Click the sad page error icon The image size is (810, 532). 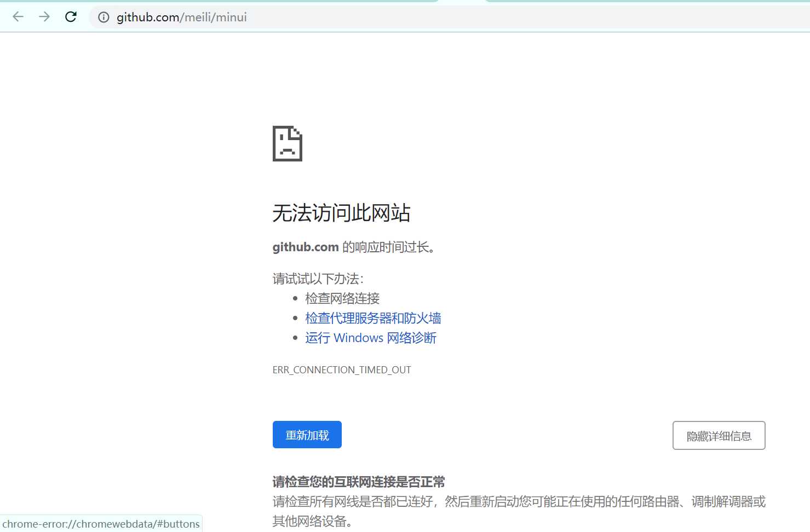point(288,143)
